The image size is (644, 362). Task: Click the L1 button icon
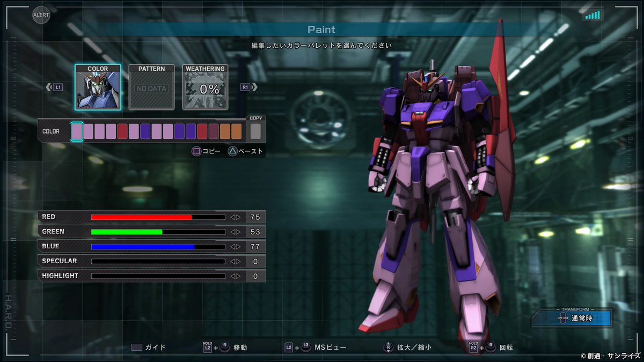(x=58, y=87)
